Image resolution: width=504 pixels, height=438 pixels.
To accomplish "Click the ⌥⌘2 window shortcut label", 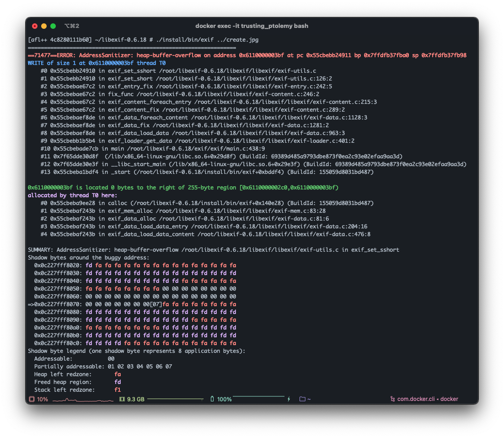I will (x=72, y=26).
